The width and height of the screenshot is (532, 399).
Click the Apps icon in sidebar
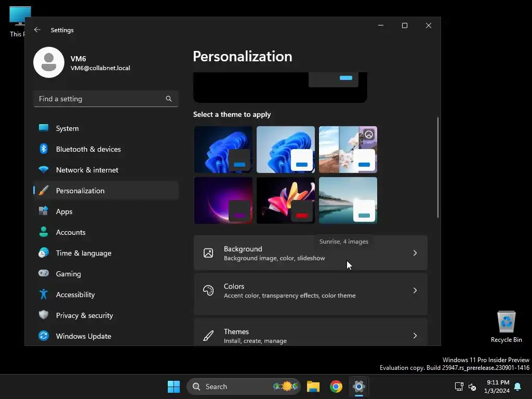[44, 211]
